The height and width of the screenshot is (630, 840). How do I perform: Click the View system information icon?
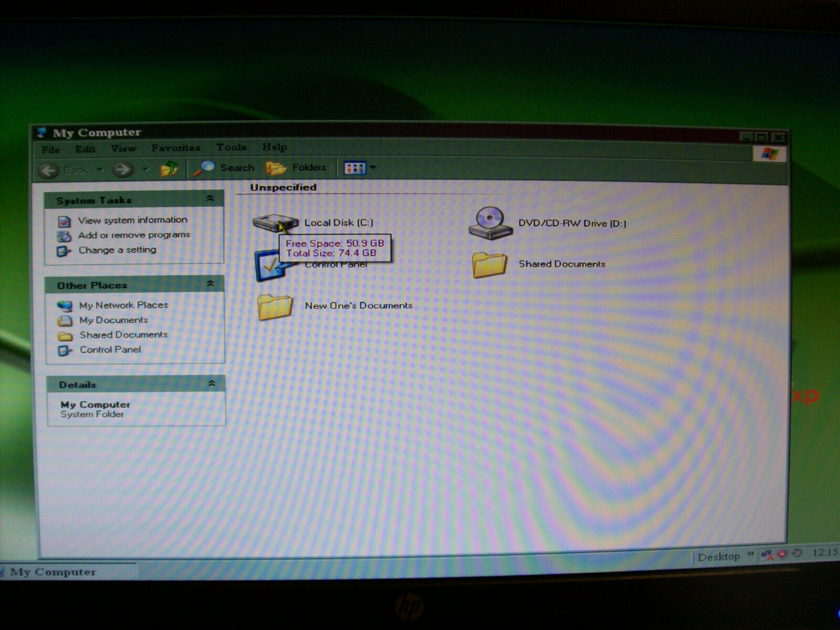point(64,222)
